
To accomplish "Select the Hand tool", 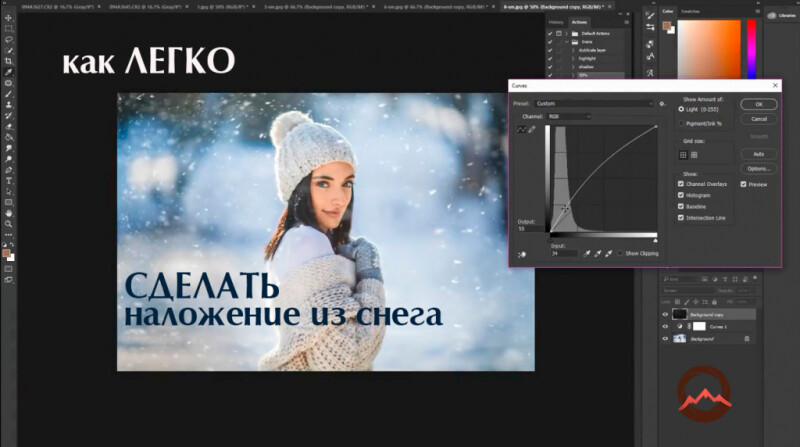I will point(8,213).
